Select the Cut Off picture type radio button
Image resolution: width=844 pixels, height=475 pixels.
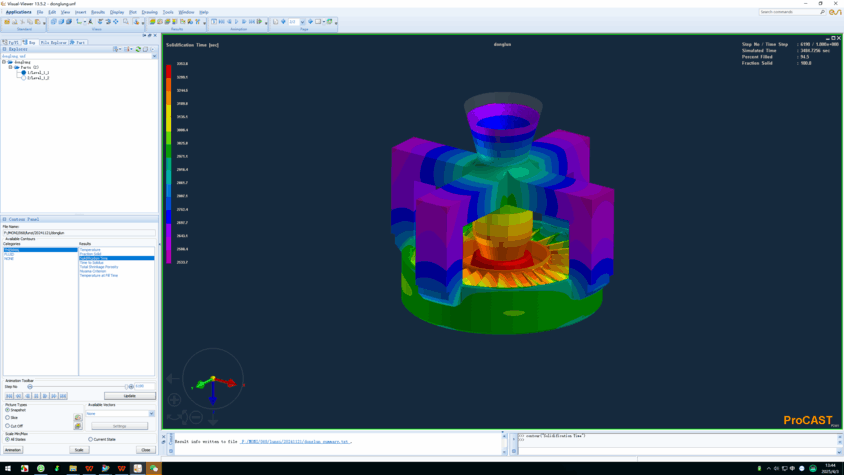tap(8, 425)
